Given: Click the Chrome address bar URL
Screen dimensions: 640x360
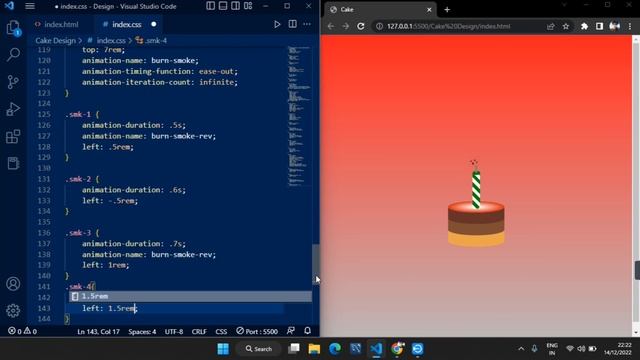Looking at the screenshot, I should [x=449, y=26].
